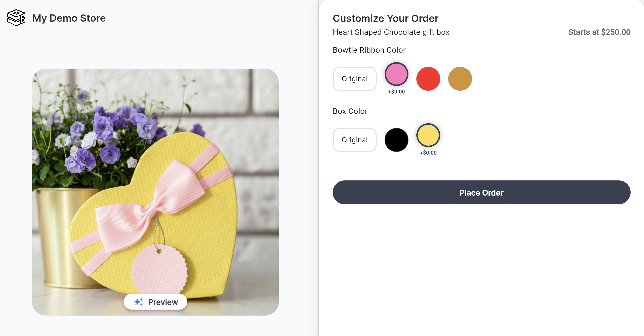Choose the red bowtie ribbon swatch
644x336 pixels.
428,79
